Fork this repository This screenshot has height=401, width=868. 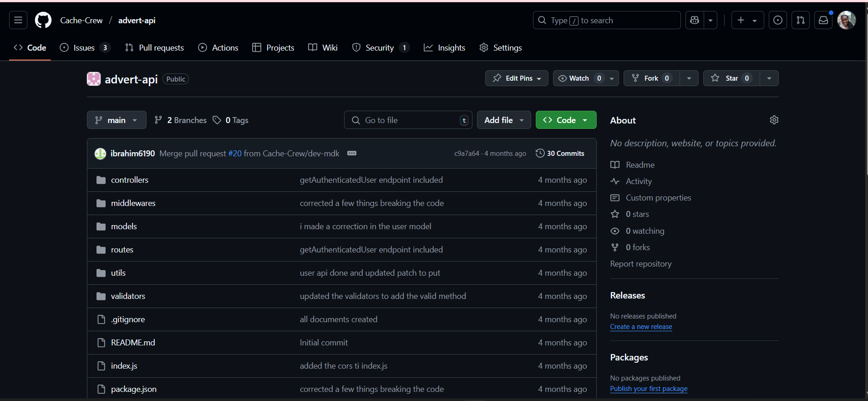[x=652, y=78]
